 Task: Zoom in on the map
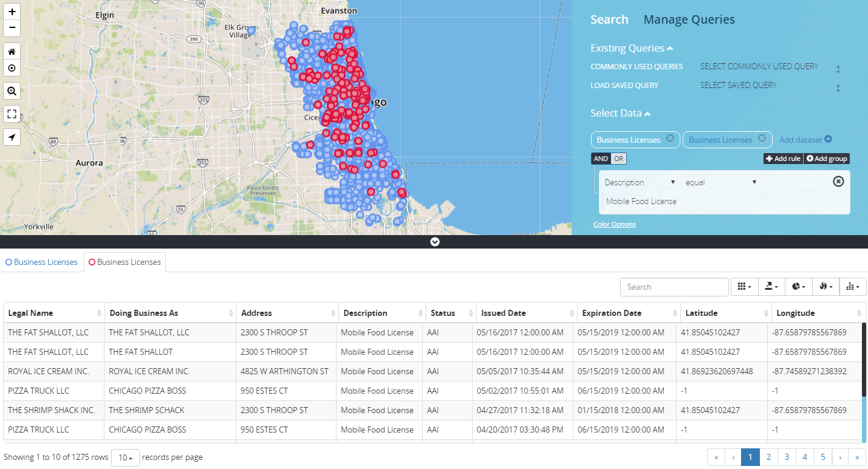point(12,12)
